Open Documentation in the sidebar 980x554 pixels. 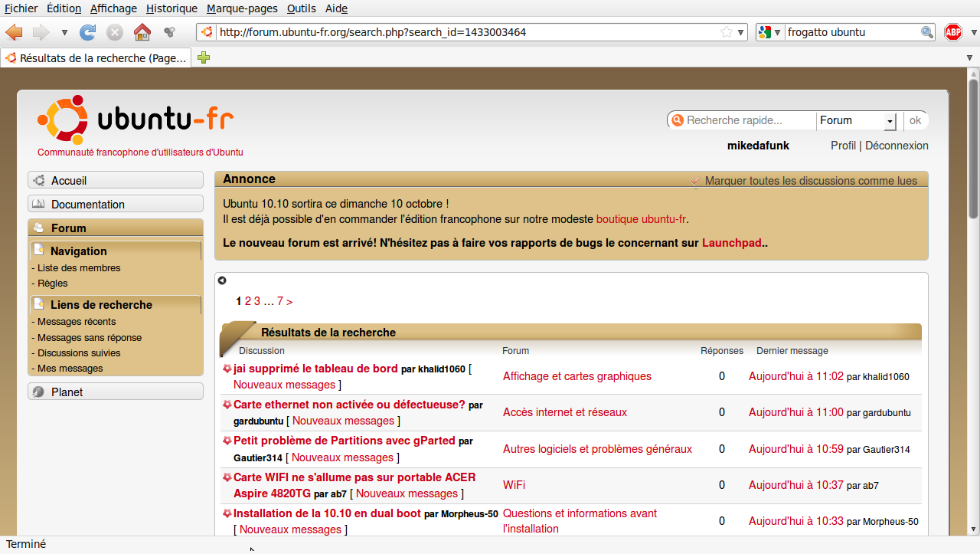click(x=116, y=204)
